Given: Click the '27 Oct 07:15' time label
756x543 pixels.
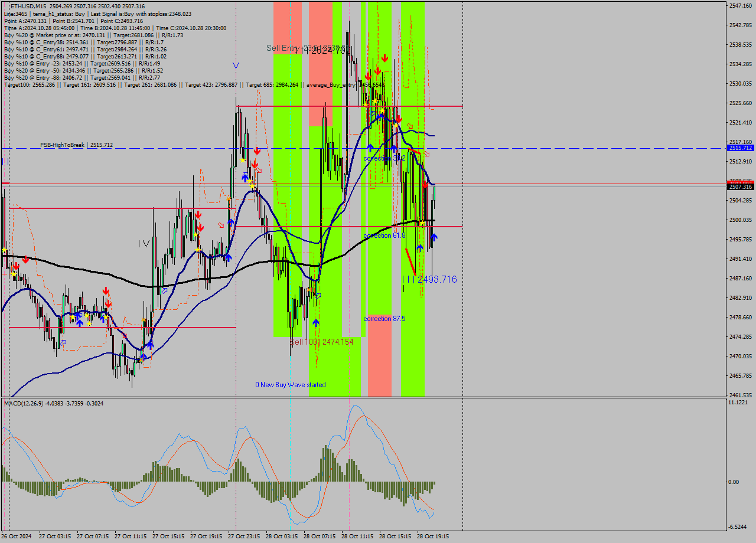Looking at the screenshot, I should [x=93, y=537].
